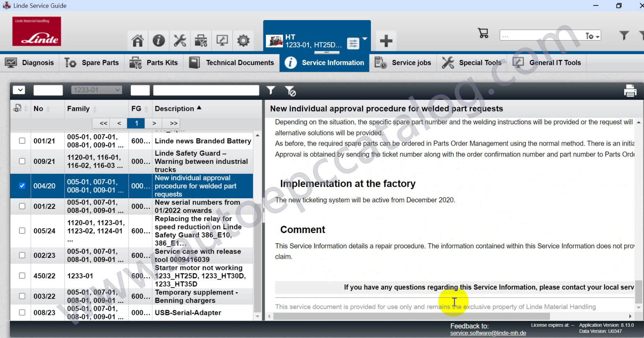
Task: Open settings gear icon in toolbar
Action: click(243, 40)
